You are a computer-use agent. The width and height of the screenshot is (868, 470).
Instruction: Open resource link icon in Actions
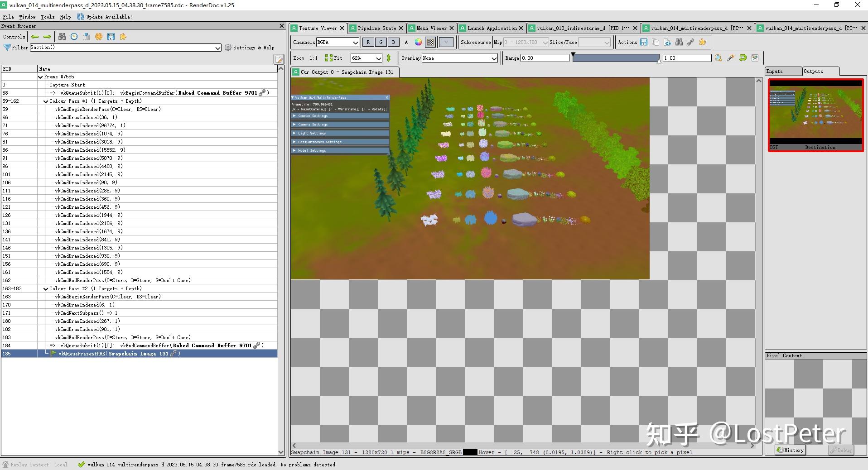point(691,42)
